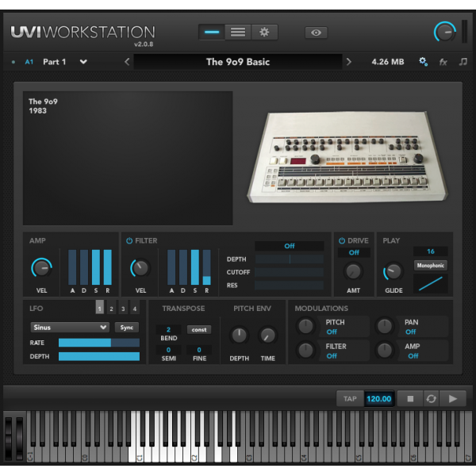Viewport: 476px width, 476px height.
Task: Open the fx effects page
Action: click(x=443, y=62)
